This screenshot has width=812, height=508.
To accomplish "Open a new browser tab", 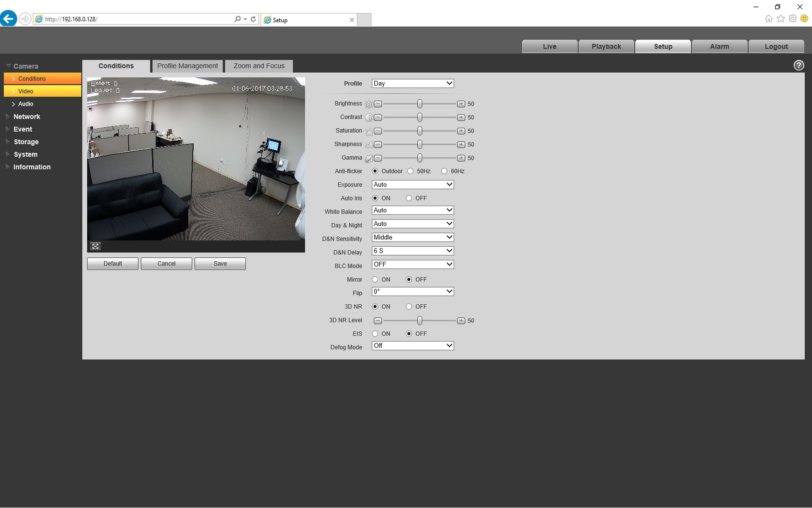I will pyautogui.click(x=364, y=20).
